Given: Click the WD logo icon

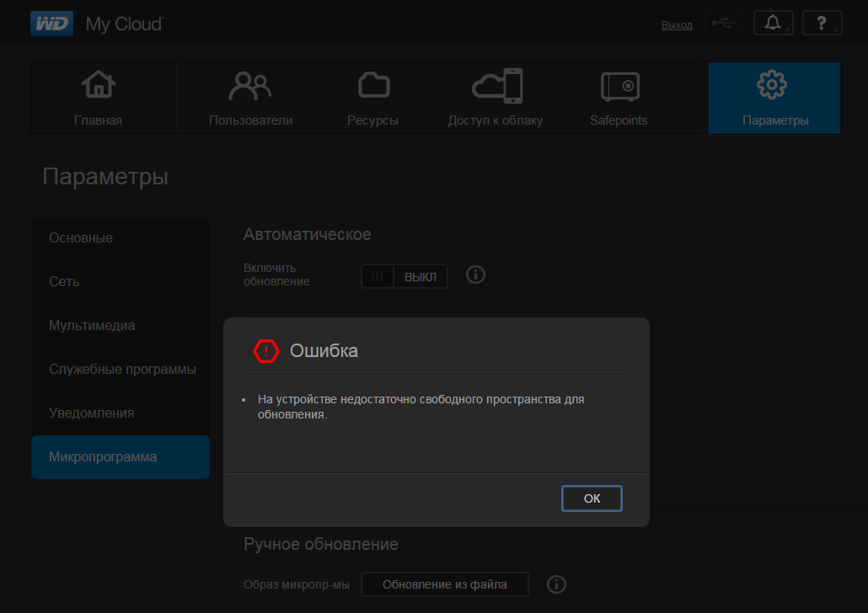Looking at the screenshot, I should click(x=51, y=24).
